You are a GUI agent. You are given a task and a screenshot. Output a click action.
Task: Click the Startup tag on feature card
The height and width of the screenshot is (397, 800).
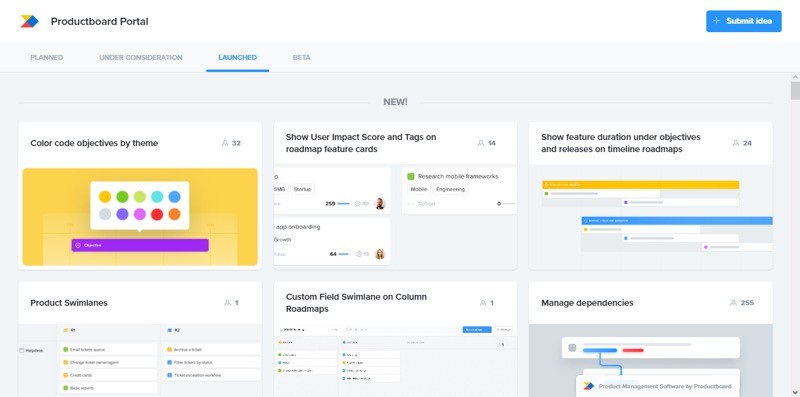click(x=303, y=189)
